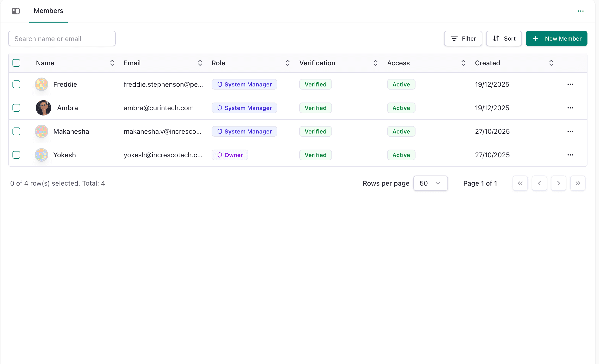The height and width of the screenshot is (364, 599).
Task: Select the checkbox for Makanesha
Action: (16, 132)
